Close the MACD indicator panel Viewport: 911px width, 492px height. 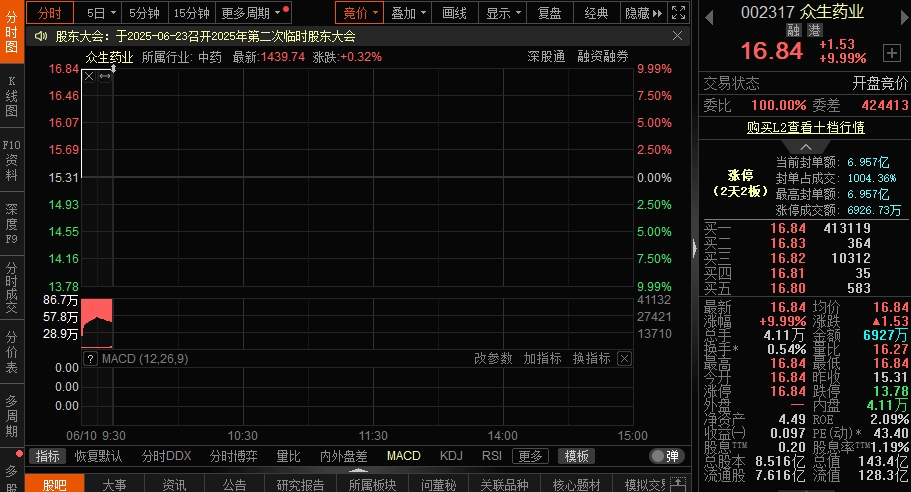coord(625,359)
